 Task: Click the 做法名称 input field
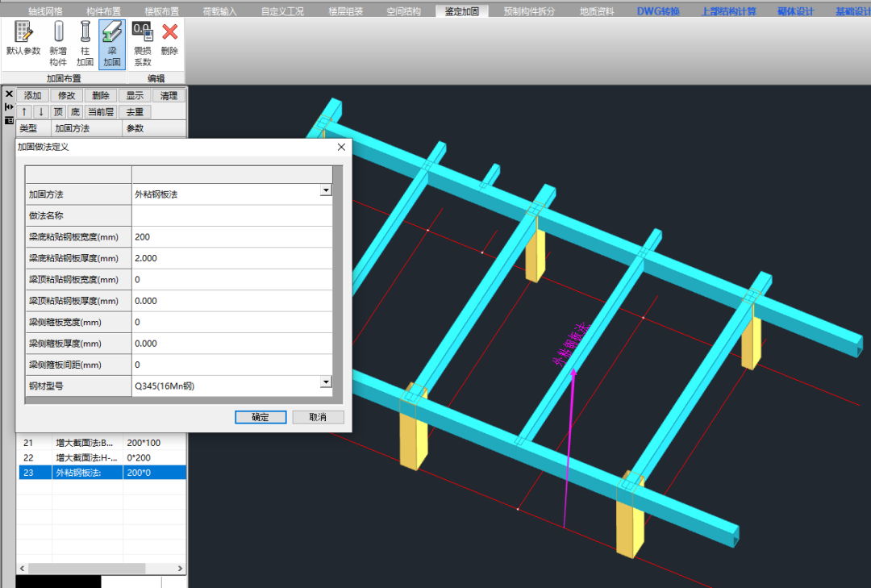point(231,215)
